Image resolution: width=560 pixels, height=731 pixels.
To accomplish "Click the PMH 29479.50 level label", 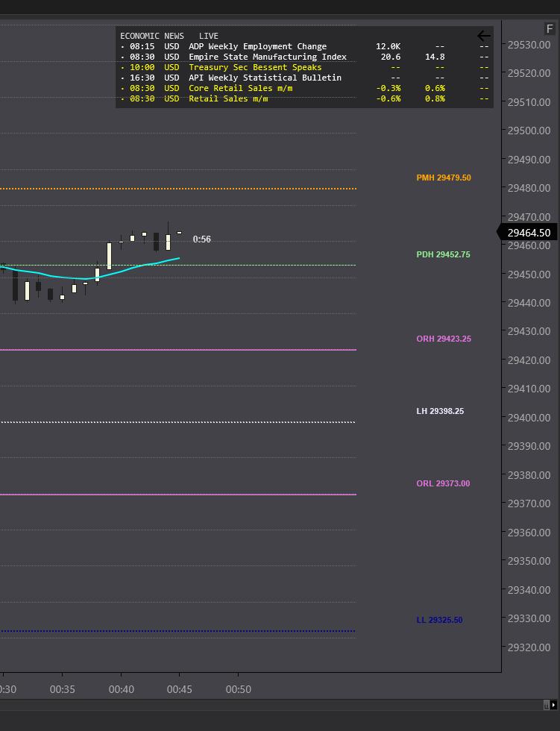I will 444,178.
